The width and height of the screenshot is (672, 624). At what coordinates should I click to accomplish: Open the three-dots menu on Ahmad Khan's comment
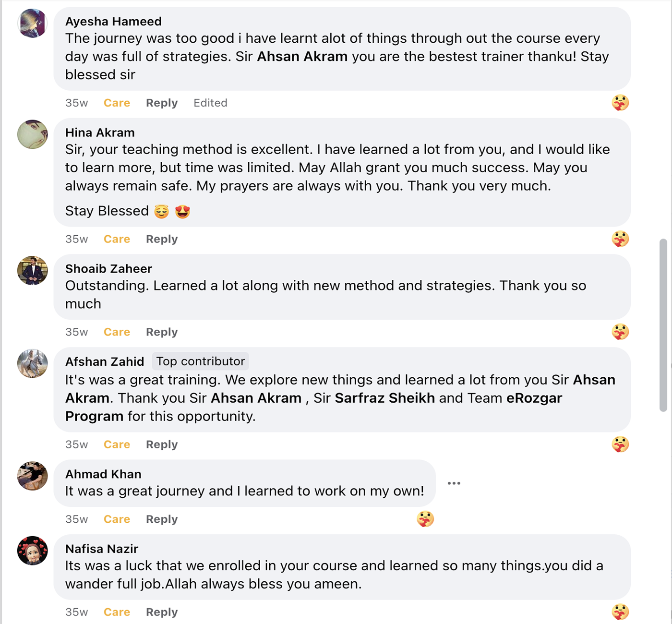click(x=454, y=483)
